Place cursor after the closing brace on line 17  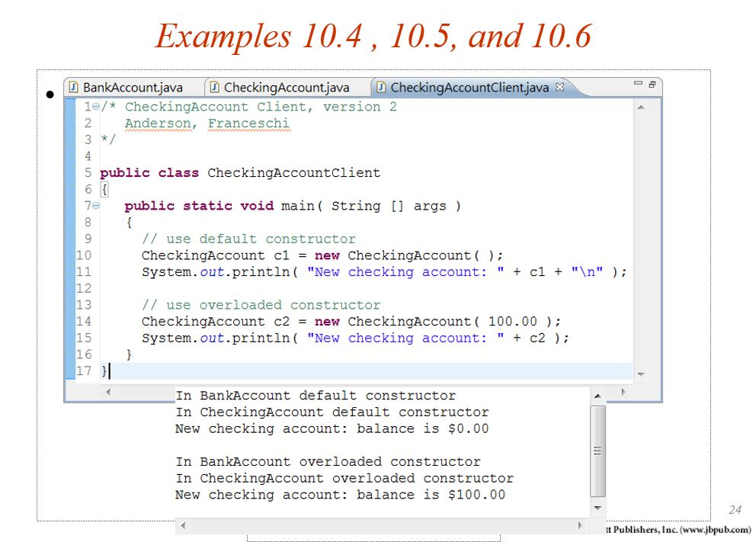(108, 370)
